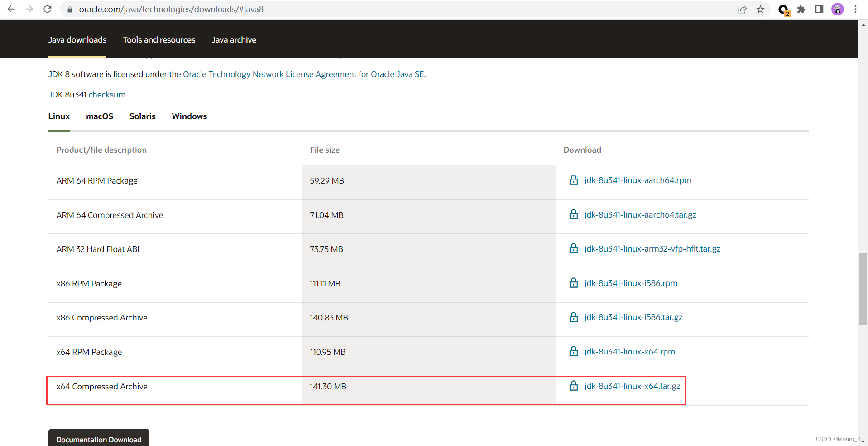Switch to the Windows tab
Viewport: 868px width, 446px height.
point(189,116)
